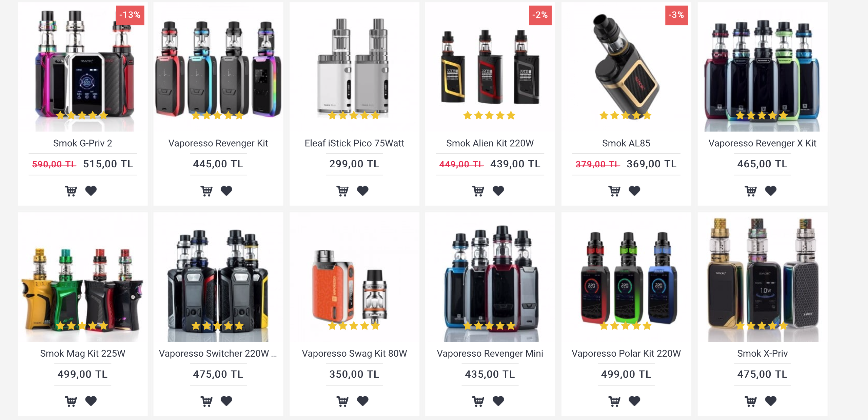Click heart icon under Smok Alien Kit 220W
This screenshot has width=868, height=420.
pyautogui.click(x=498, y=191)
